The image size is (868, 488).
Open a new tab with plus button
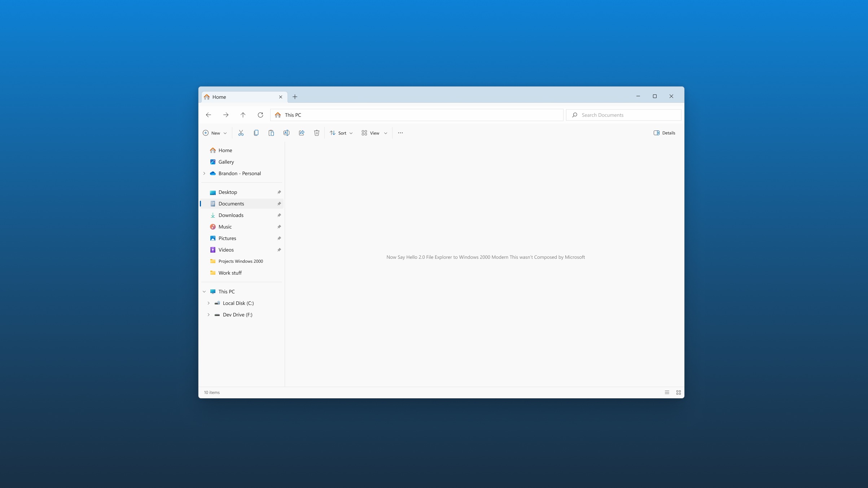(x=295, y=97)
